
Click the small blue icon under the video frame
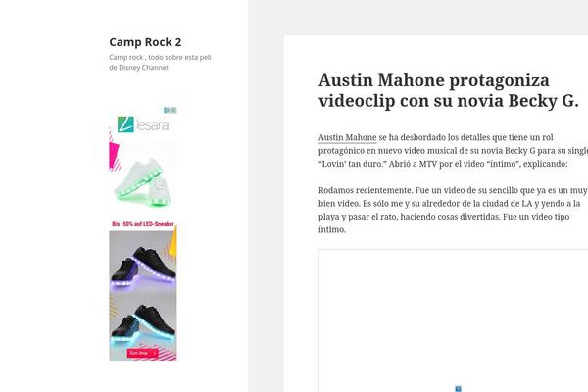[458, 389]
